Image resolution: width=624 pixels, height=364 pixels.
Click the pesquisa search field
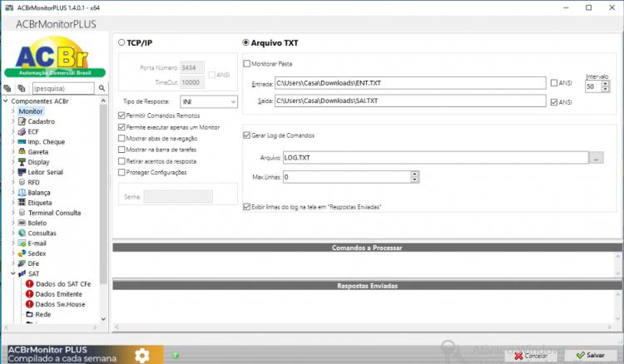[x=64, y=88]
